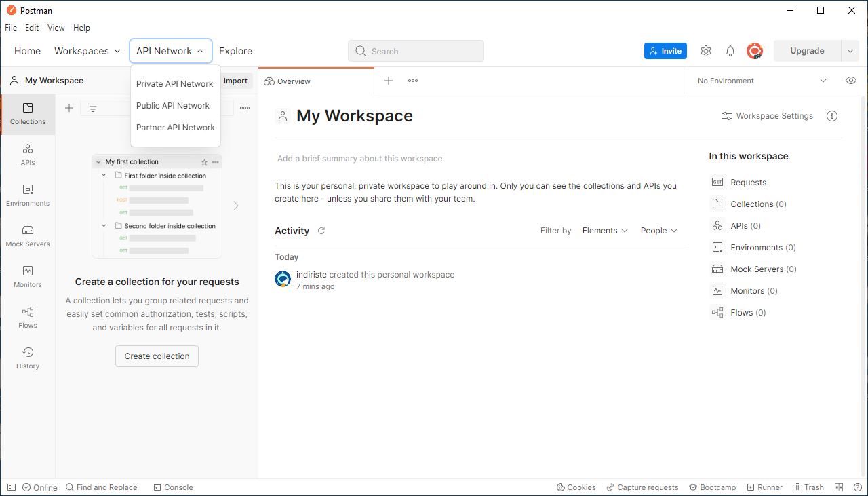Open the File menu
The image size is (868, 496).
coord(11,28)
